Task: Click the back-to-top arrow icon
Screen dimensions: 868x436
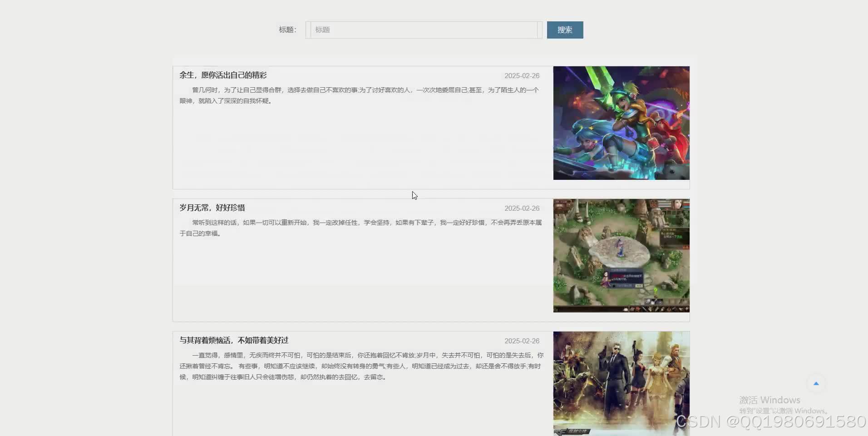Action: click(815, 383)
